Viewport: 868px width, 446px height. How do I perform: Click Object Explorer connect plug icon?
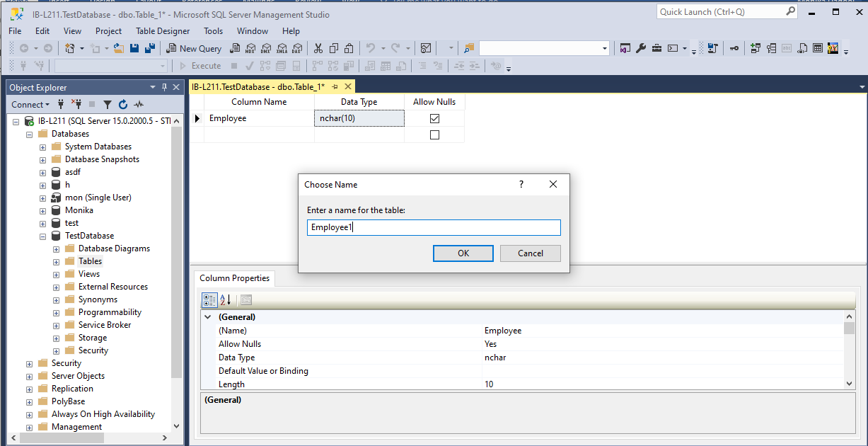(x=61, y=104)
